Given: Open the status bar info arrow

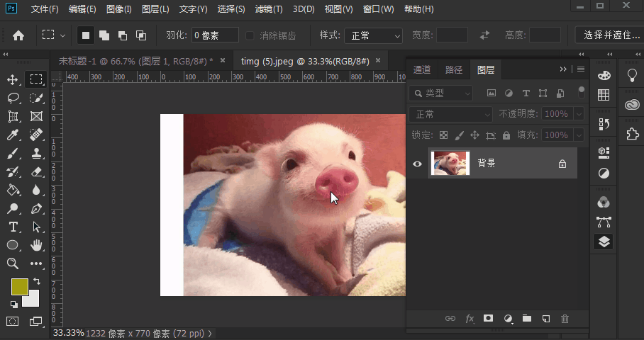Looking at the screenshot, I should pos(210,334).
